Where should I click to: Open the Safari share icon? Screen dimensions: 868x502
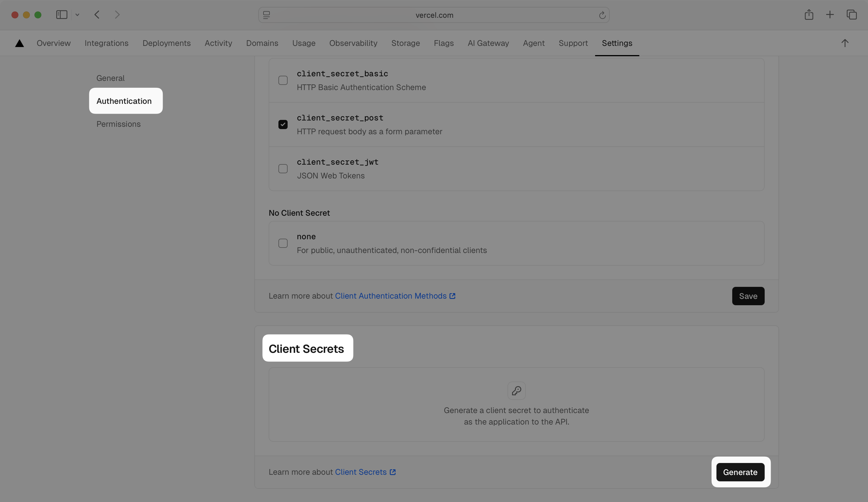coord(809,15)
